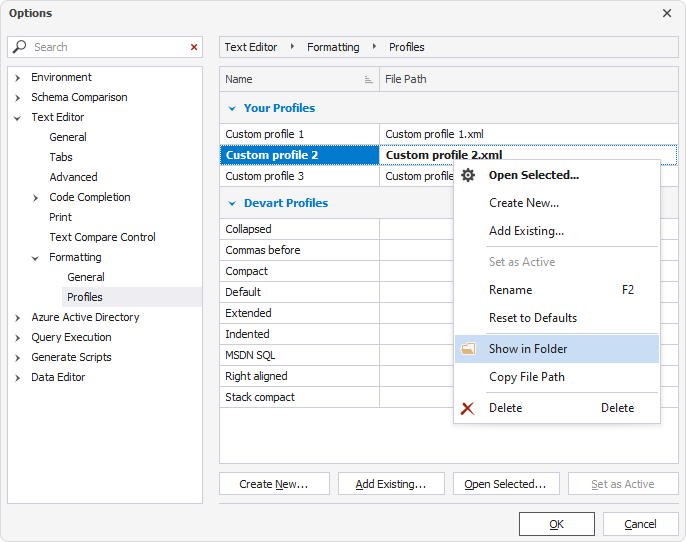Select Azure Active Directory in the tree
Screen dimensions: 686x542
(85, 317)
